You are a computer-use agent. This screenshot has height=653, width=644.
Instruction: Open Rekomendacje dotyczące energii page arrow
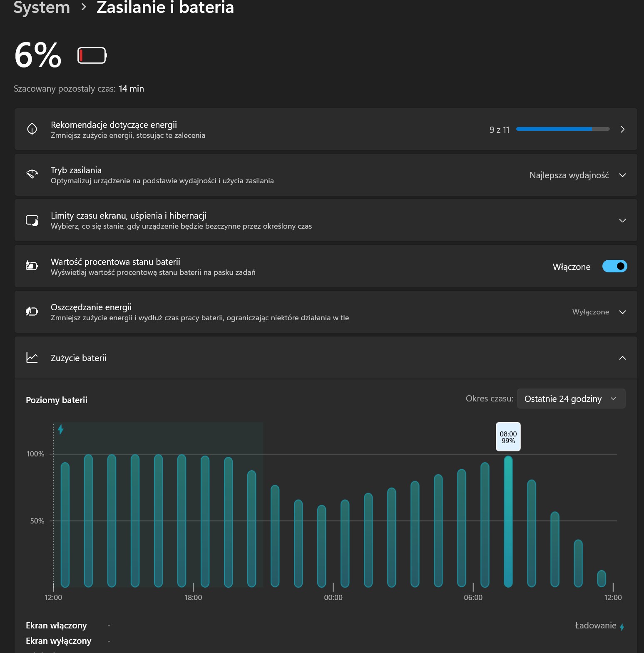(x=622, y=130)
